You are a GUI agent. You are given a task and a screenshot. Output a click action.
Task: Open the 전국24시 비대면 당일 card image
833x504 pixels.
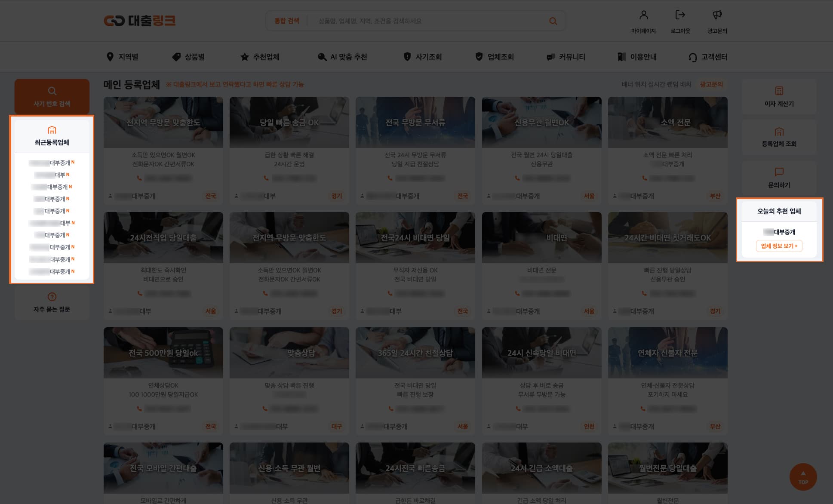point(415,237)
